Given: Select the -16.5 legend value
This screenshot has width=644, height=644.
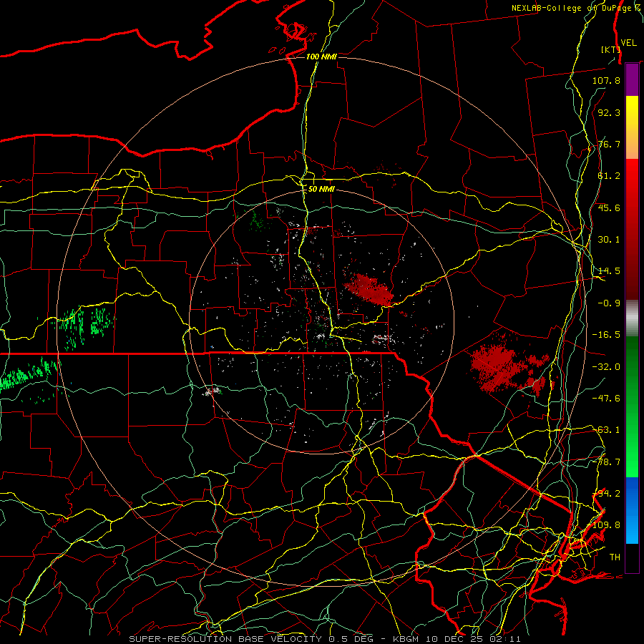Looking at the screenshot, I should coord(606,335).
